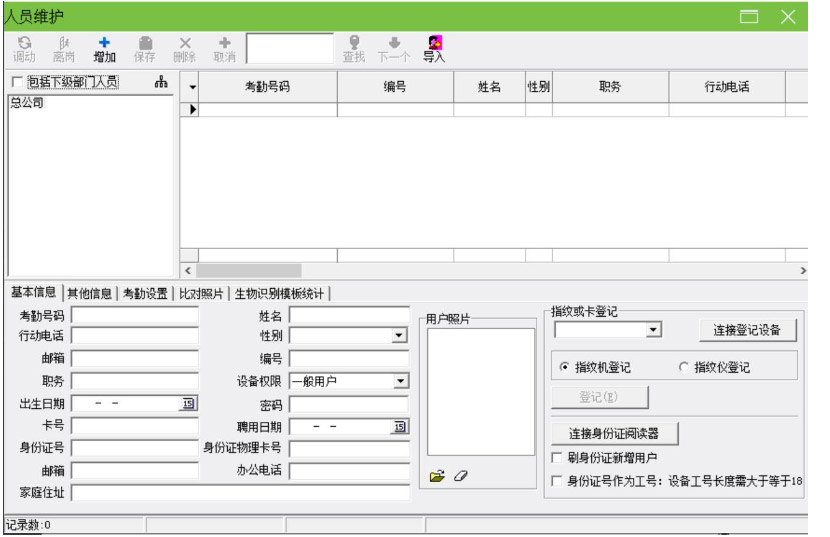
Task: Click the 导入 (Import) toolbar icon
Action: pos(434,49)
